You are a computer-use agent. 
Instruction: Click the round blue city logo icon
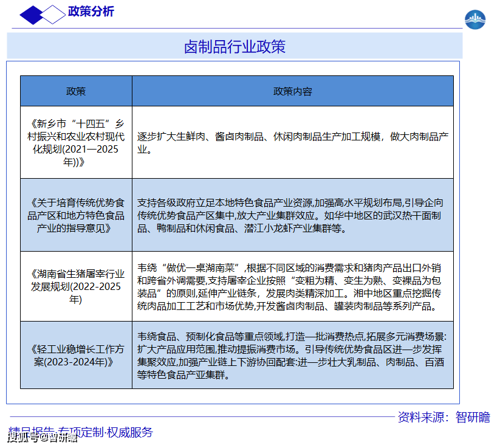(475, 20)
